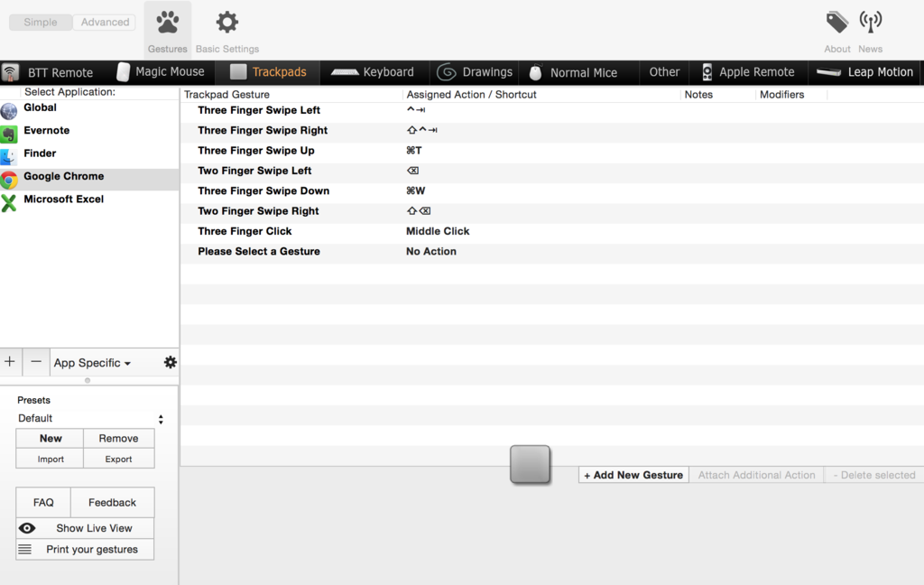Open the Leap Motion tab
The width and height of the screenshot is (924, 585).
865,72
